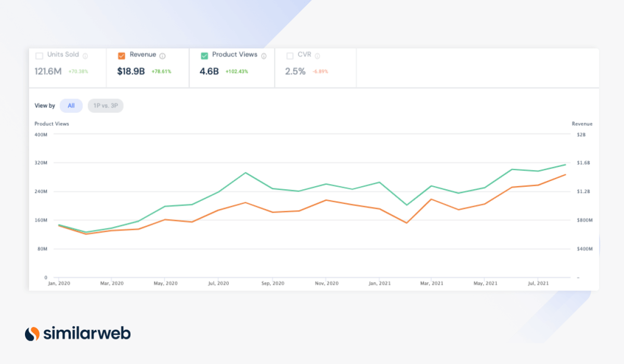
Task: Switch to the 1P vs. 3P view
Action: pos(106,106)
